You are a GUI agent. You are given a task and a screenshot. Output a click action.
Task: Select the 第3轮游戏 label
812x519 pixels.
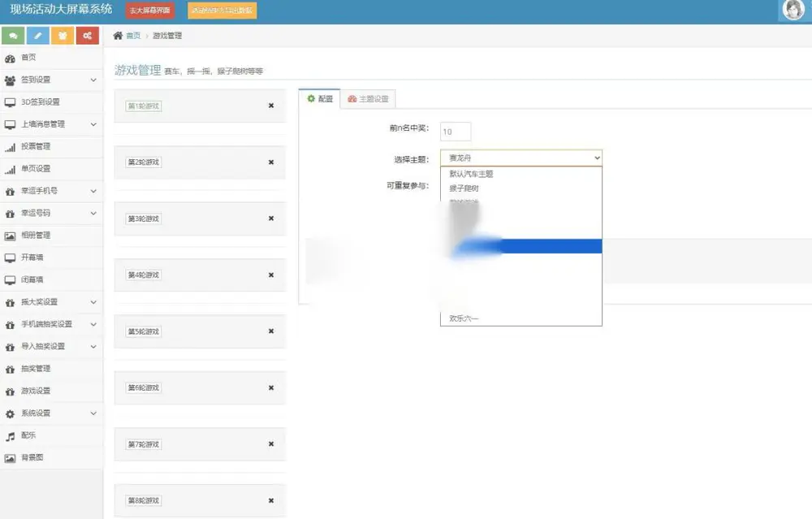coord(144,218)
